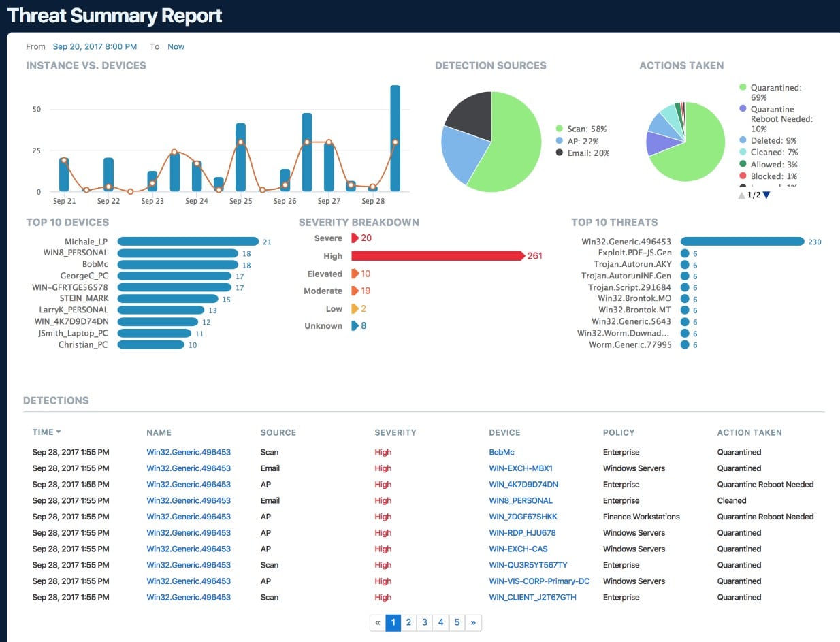The height and width of the screenshot is (642, 840).
Task: Open the WIN-RDP_HJU678 device link
Action: coord(522,533)
